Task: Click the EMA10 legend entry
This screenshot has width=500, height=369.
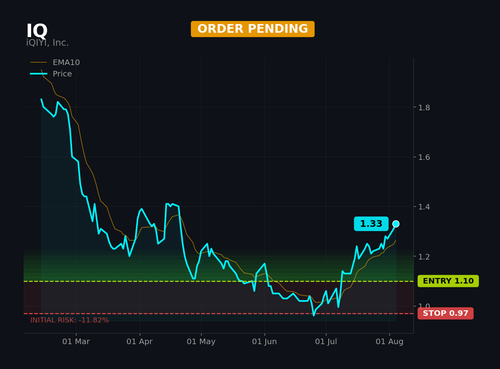Action: (x=55, y=62)
